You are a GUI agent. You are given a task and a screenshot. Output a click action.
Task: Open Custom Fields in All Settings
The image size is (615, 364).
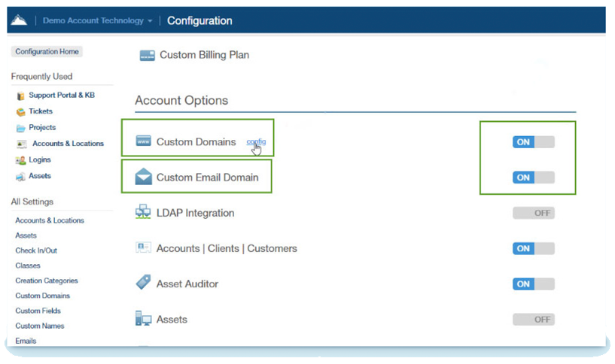[38, 311]
